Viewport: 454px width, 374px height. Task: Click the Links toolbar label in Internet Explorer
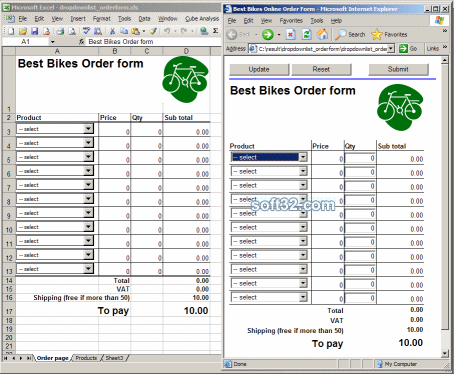click(433, 49)
